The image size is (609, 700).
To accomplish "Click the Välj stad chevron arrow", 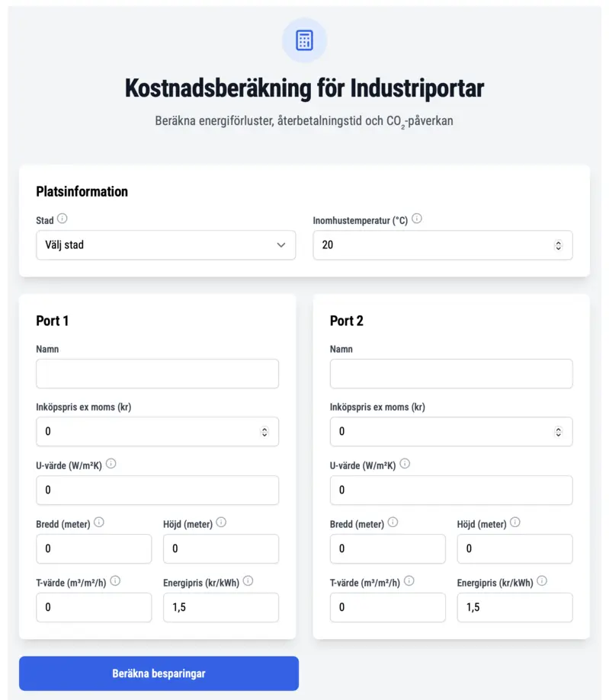I will pyautogui.click(x=280, y=245).
